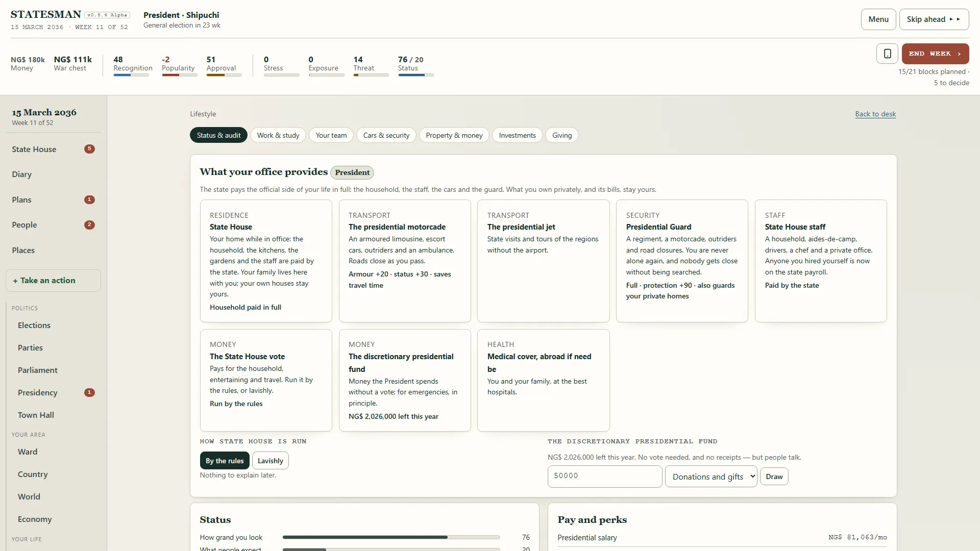
Task: Go to Parliament page
Action: (56, 370)
